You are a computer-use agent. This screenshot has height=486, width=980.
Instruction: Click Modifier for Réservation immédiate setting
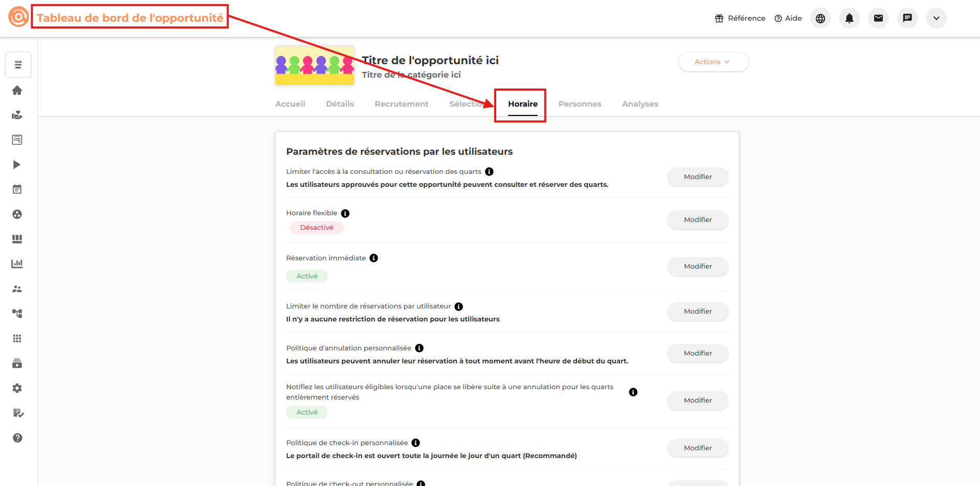coord(697,267)
